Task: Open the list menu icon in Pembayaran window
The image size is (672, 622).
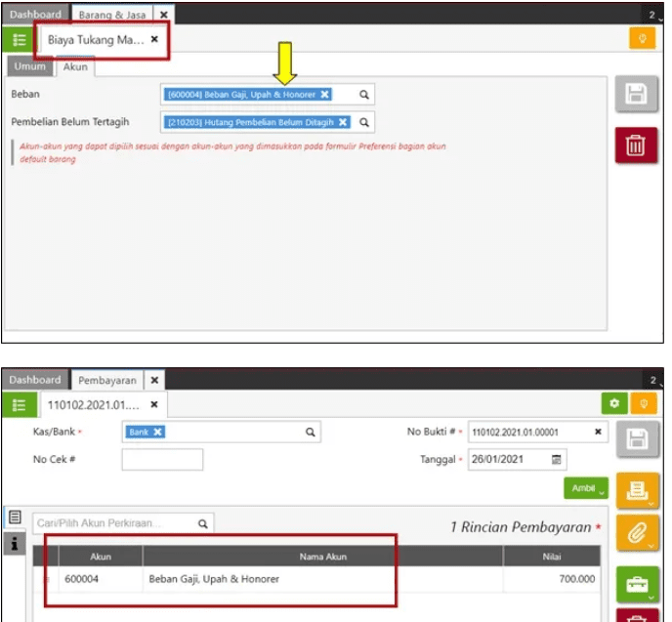Action: pyautogui.click(x=19, y=405)
